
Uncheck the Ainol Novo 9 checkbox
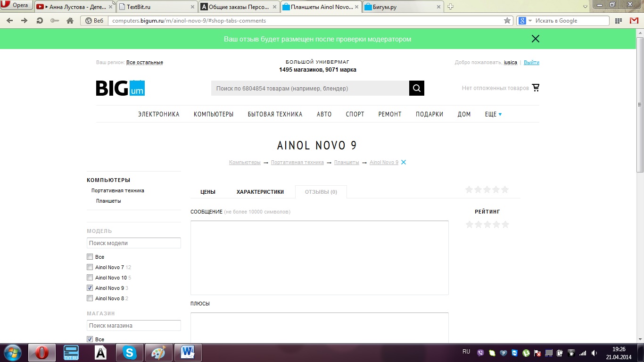click(x=90, y=288)
